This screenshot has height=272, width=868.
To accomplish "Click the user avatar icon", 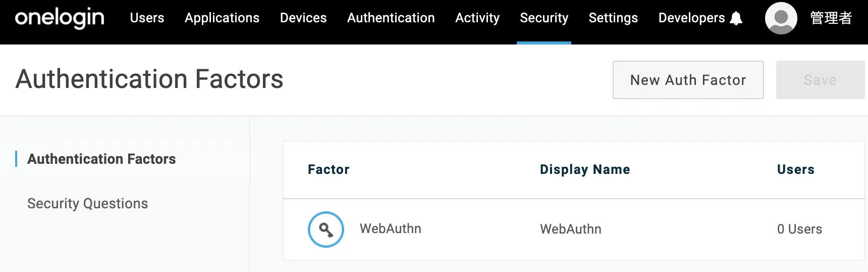I will pos(781,18).
